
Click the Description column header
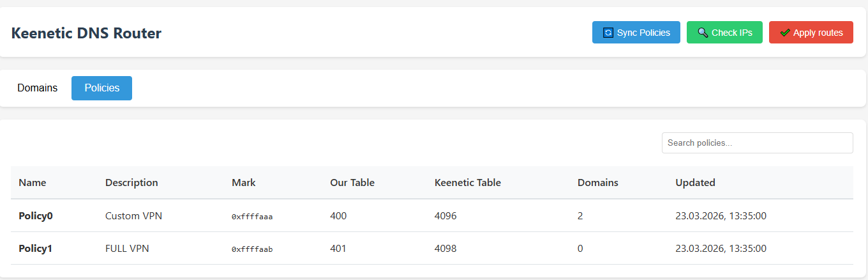[x=131, y=183]
